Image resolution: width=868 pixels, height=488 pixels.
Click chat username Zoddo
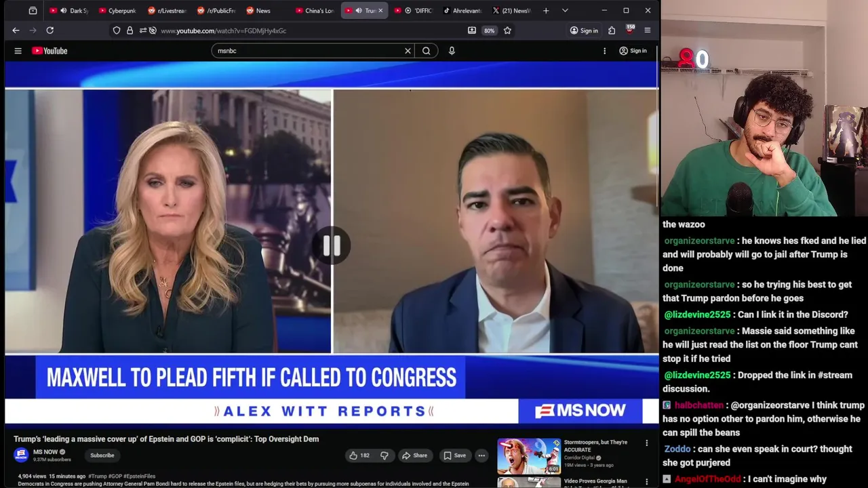(677, 449)
